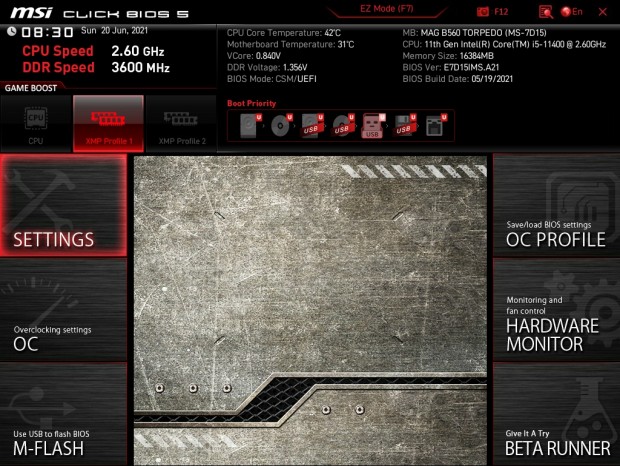Image resolution: width=620 pixels, height=466 pixels.
Task: Enable XMP Profile 2
Action: point(181,124)
